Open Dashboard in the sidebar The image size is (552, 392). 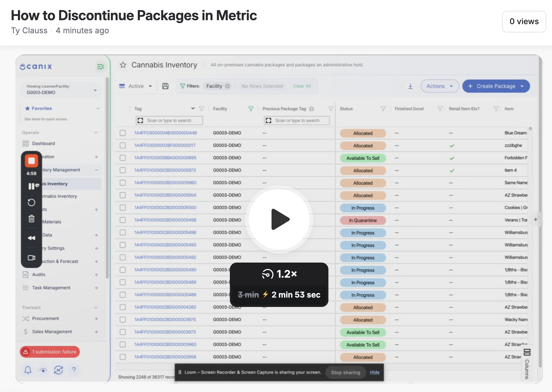tap(43, 144)
